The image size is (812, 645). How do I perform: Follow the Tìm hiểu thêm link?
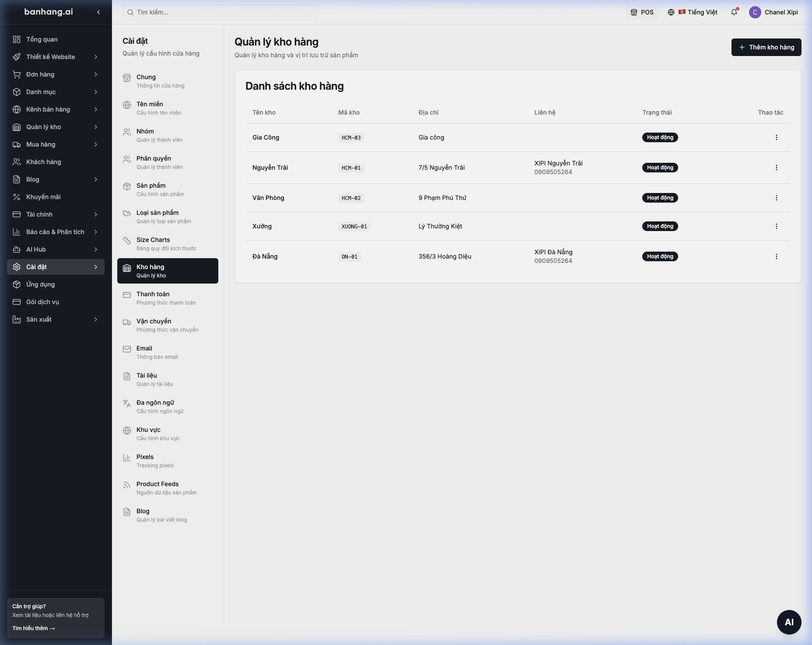click(x=34, y=628)
